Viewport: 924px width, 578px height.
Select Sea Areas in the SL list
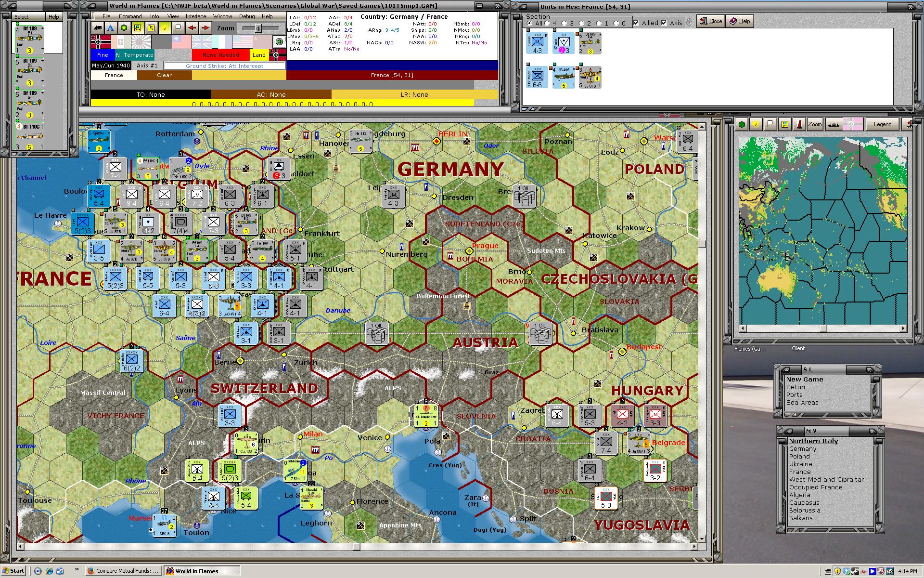(x=802, y=402)
